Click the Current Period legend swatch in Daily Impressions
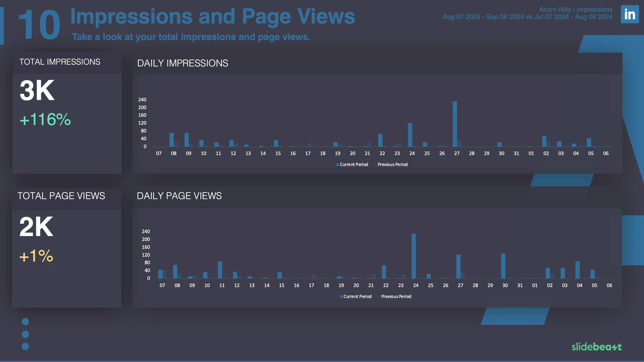The image size is (644, 362). coord(337,165)
